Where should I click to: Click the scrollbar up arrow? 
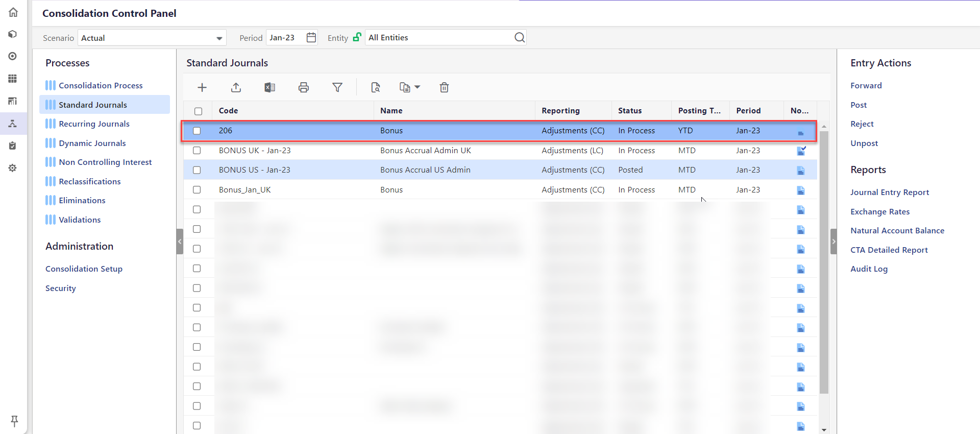coord(824,126)
